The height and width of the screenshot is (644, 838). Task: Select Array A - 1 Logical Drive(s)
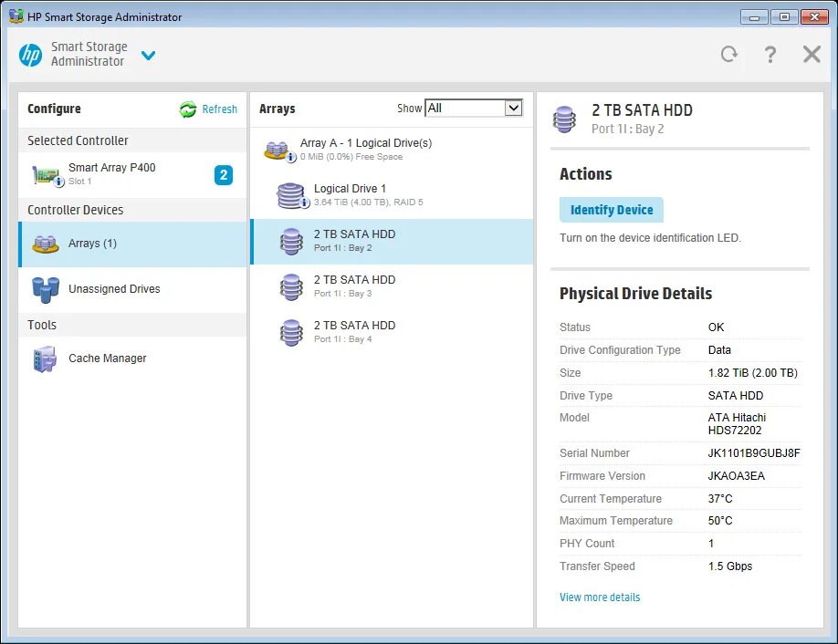pyautogui.click(x=392, y=150)
